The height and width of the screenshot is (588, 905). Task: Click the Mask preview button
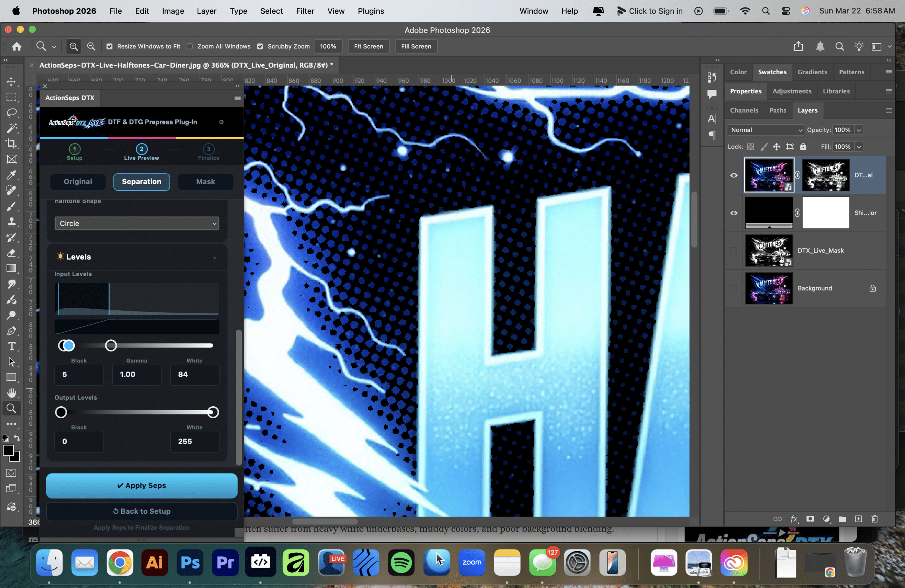[x=205, y=181]
